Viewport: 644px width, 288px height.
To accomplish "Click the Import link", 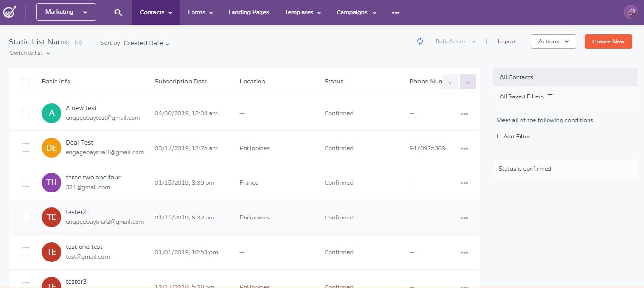I will (x=506, y=41).
